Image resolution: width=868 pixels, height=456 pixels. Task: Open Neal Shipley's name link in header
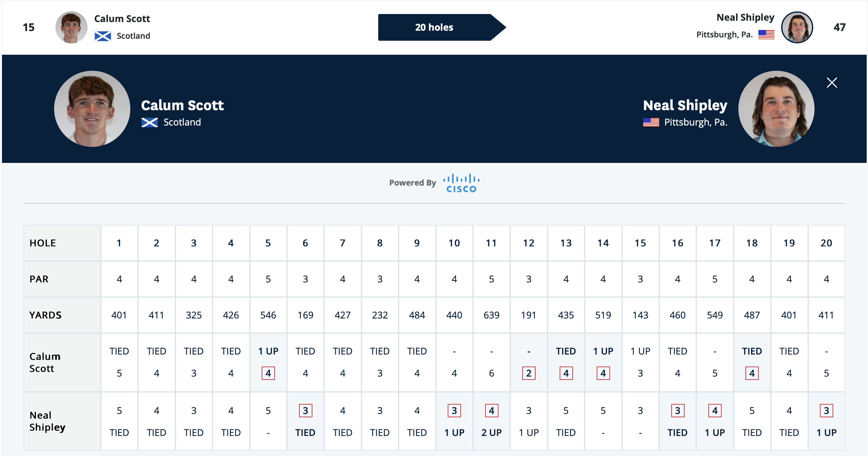coord(745,17)
